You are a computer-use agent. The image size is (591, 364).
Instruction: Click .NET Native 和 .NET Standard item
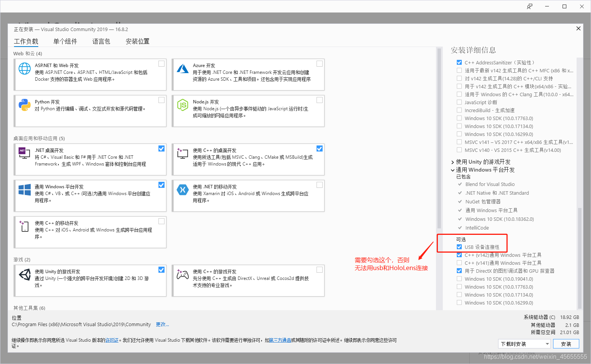497,193
